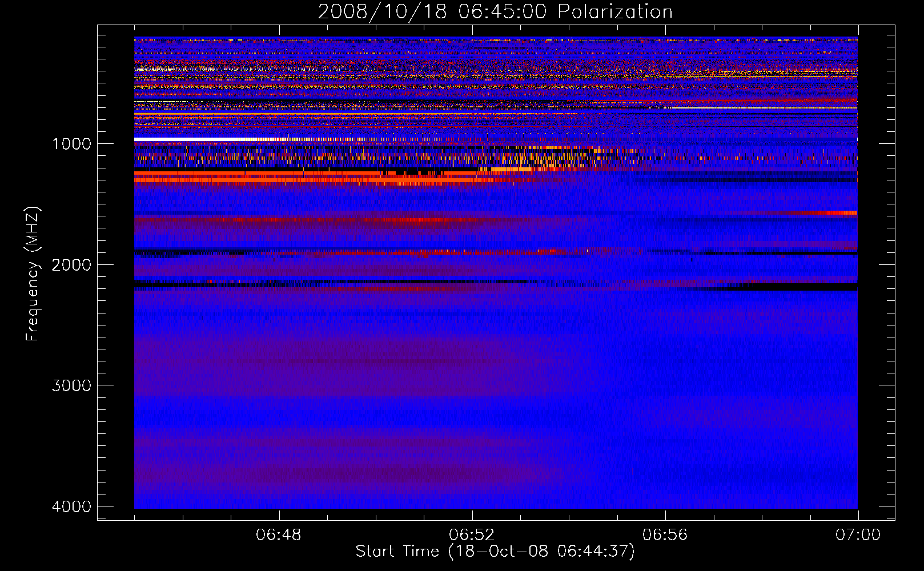The width and height of the screenshot is (924, 571).
Task: Click the 4000 frequency tick label
Action: [x=71, y=506]
